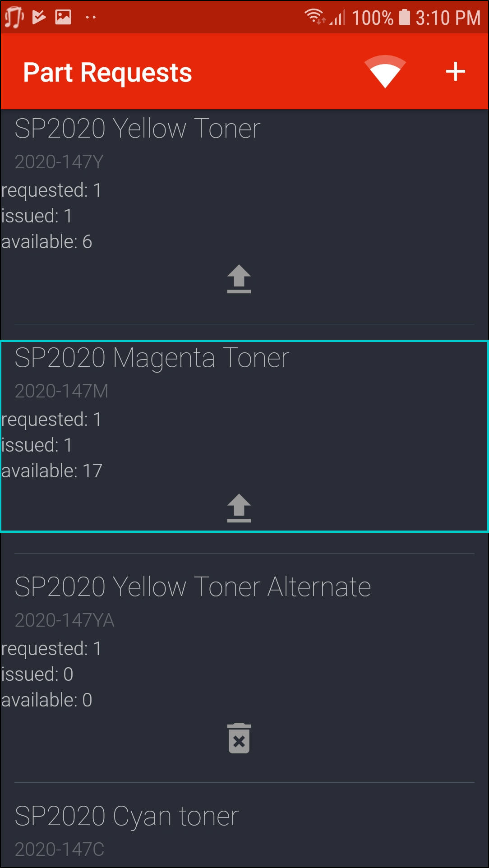Open SP2020 Yellow Toner item
This screenshot has height=868, width=489.
pos(138,129)
